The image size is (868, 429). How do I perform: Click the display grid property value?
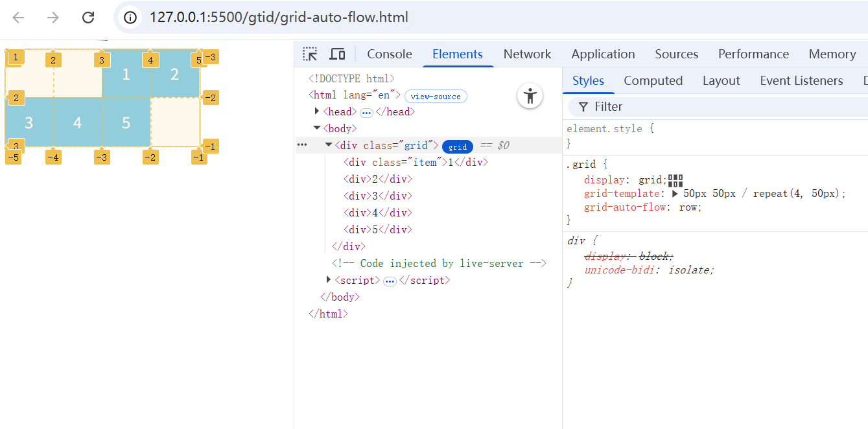click(650, 180)
